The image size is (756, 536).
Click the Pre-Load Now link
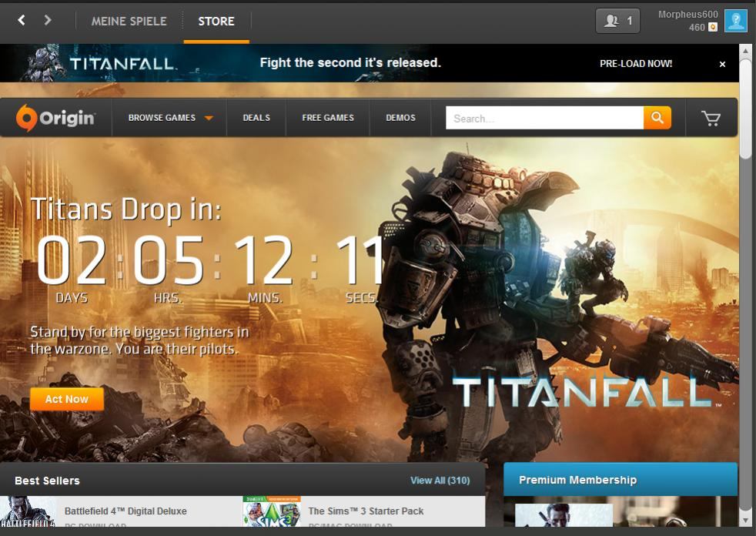point(635,64)
